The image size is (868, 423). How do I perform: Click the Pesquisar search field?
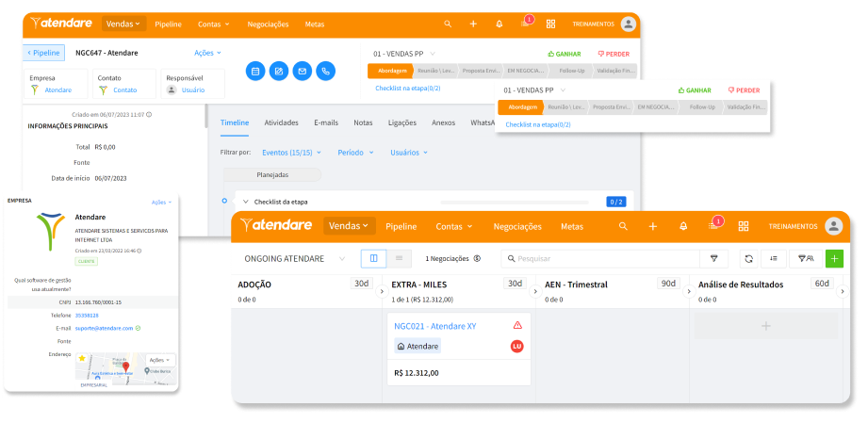point(600,258)
